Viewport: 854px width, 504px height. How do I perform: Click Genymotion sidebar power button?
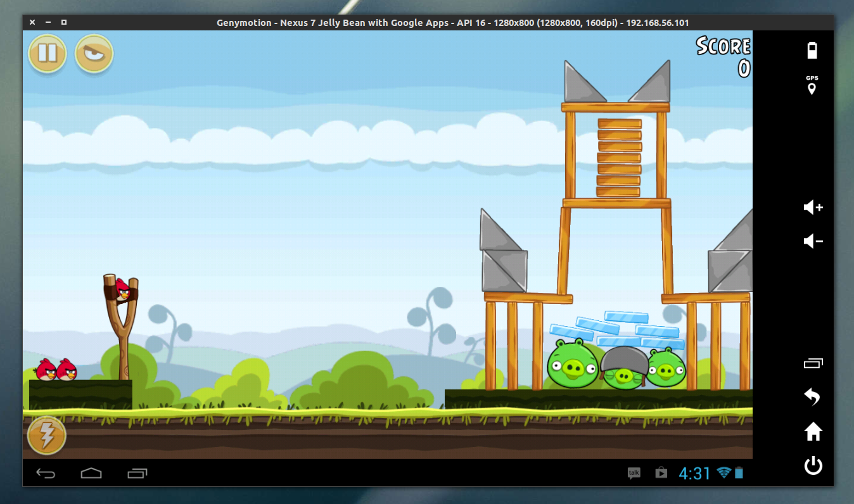[x=813, y=466]
